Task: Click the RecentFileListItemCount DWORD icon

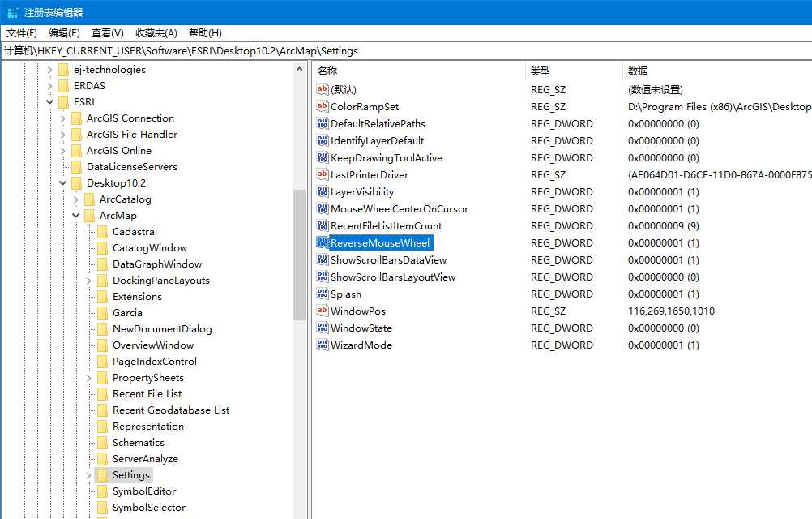Action: click(x=322, y=225)
